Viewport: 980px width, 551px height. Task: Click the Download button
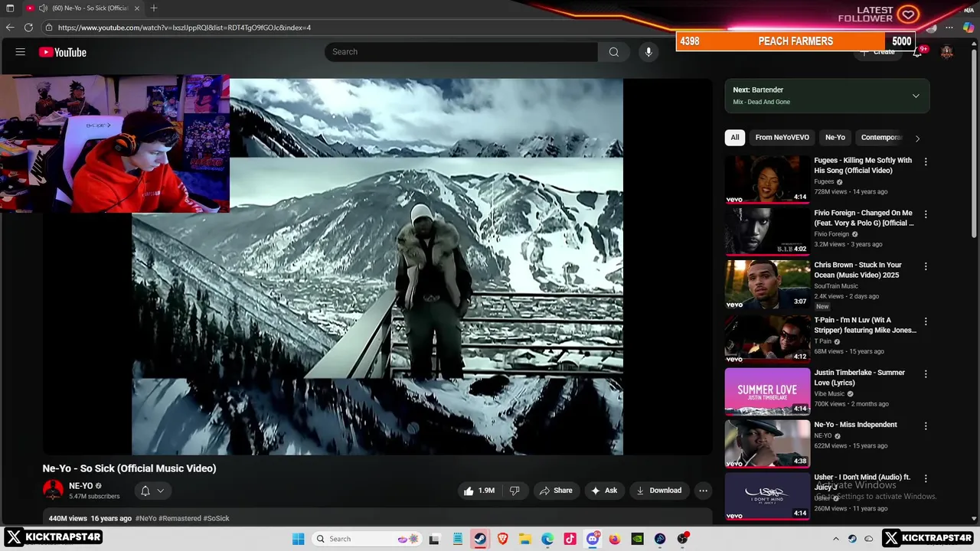pyautogui.click(x=658, y=491)
